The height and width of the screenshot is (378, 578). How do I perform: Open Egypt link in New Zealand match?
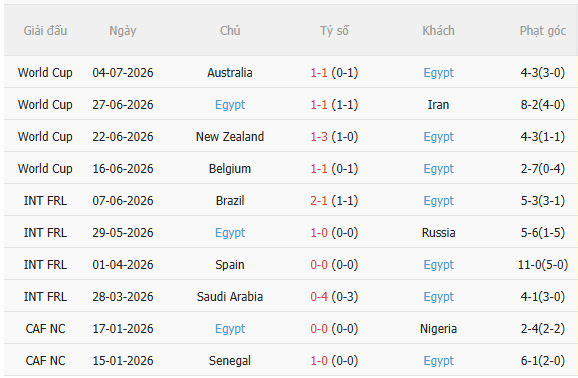[x=438, y=137]
